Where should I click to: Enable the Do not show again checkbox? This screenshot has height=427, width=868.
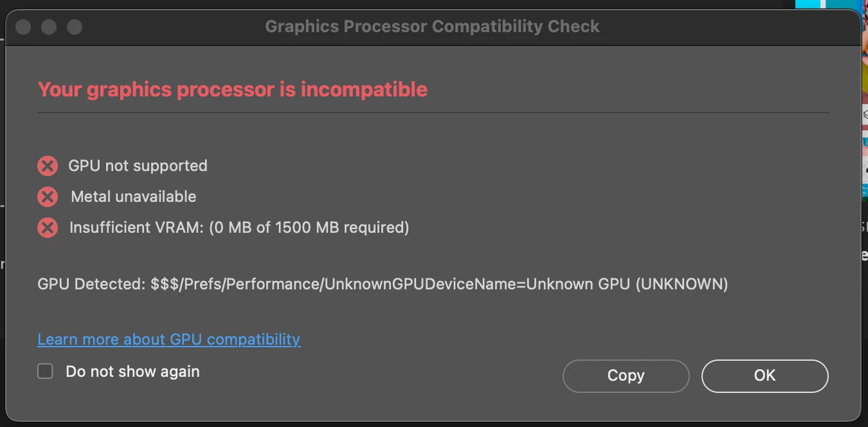[45, 371]
